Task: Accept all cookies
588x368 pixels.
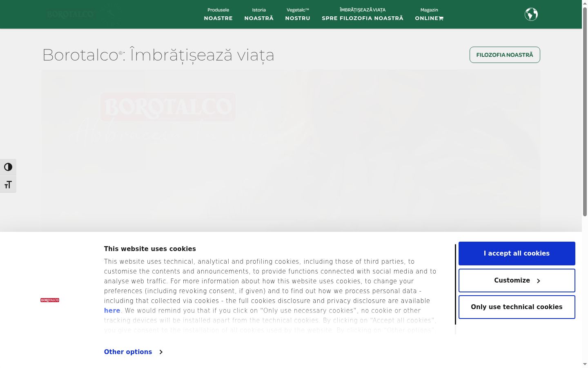Action: (x=517, y=254)
